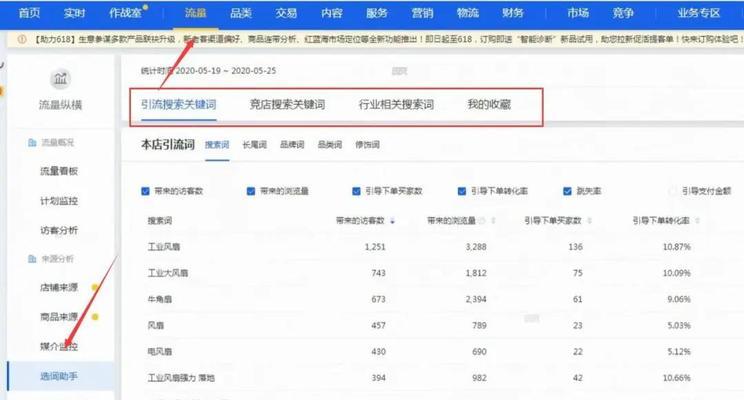This screenshot has width=744, height=400.
Task: Sort by 带来的访客数 arrow
Action: [x=392, y=221]
